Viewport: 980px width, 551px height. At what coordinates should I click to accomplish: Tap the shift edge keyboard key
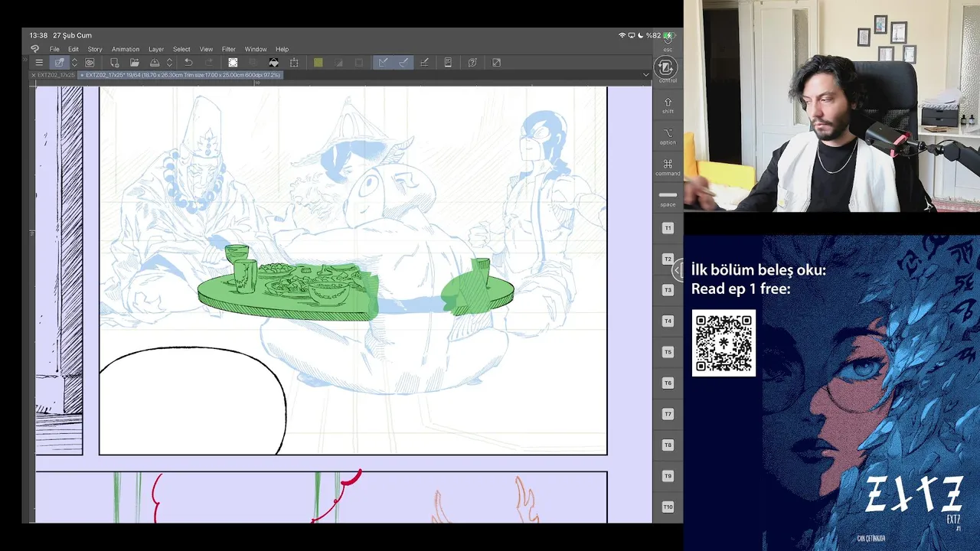pos(668,106)
